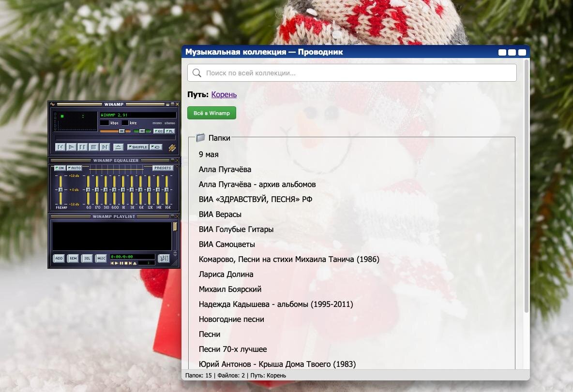Follow the 'Корень' path link

click(224, 95)
